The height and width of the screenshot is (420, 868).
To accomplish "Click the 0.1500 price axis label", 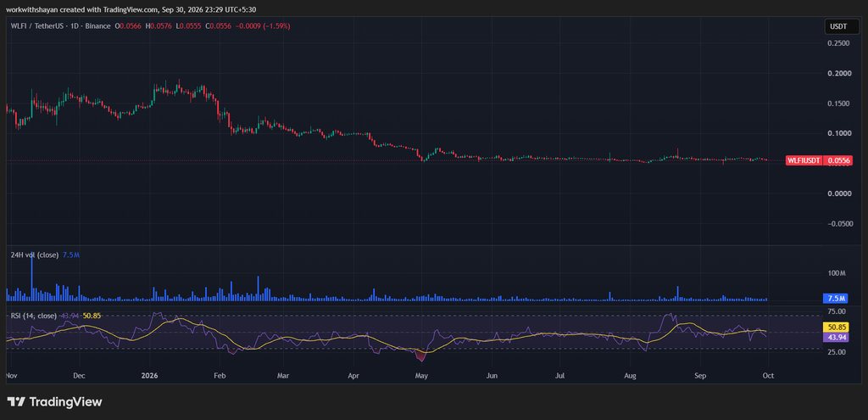I will pyautogui.click(x=837, y=103).
